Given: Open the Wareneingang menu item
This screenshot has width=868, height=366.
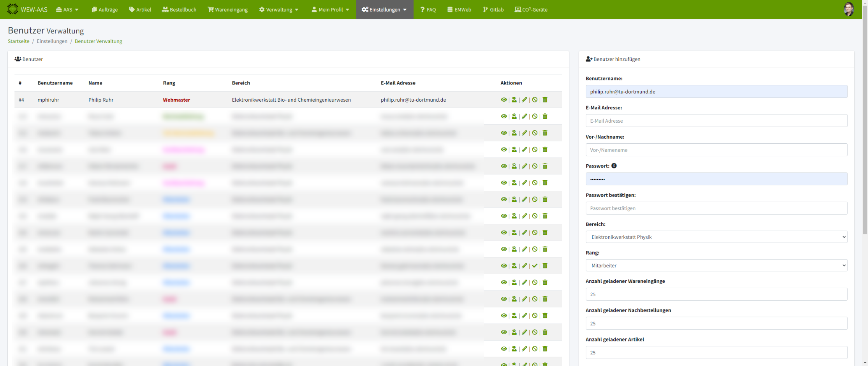Looking at the screenshot, I should (x=228, y=9).
